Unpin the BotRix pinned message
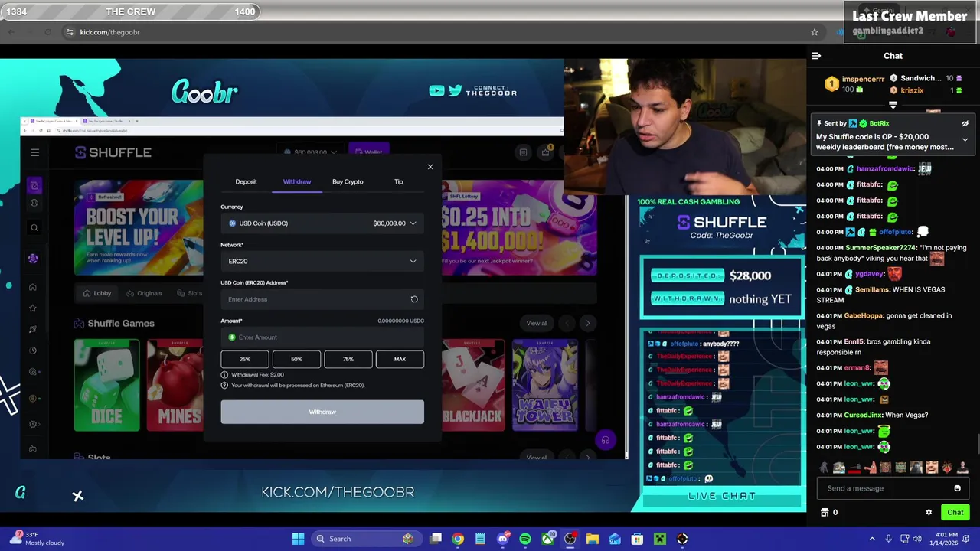 965,123
